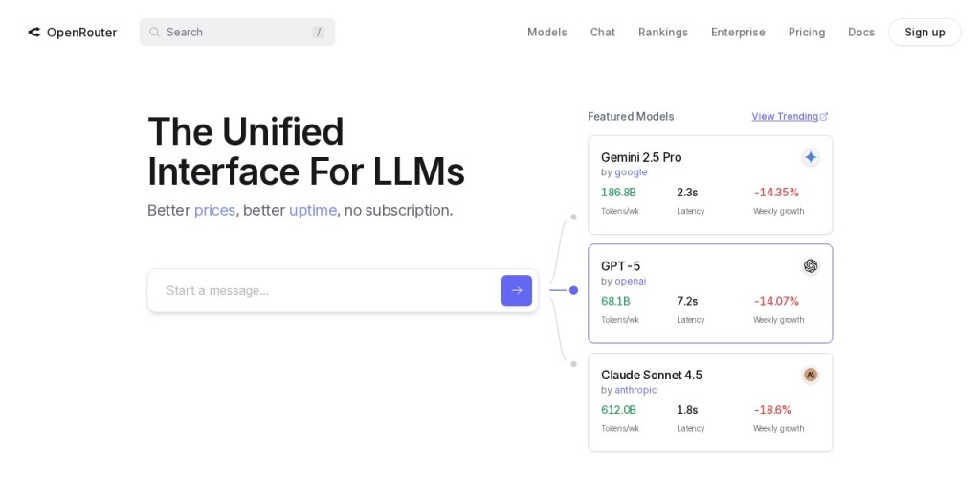Click the google author link
The image size is (980, 479).
tap(631, 172)
